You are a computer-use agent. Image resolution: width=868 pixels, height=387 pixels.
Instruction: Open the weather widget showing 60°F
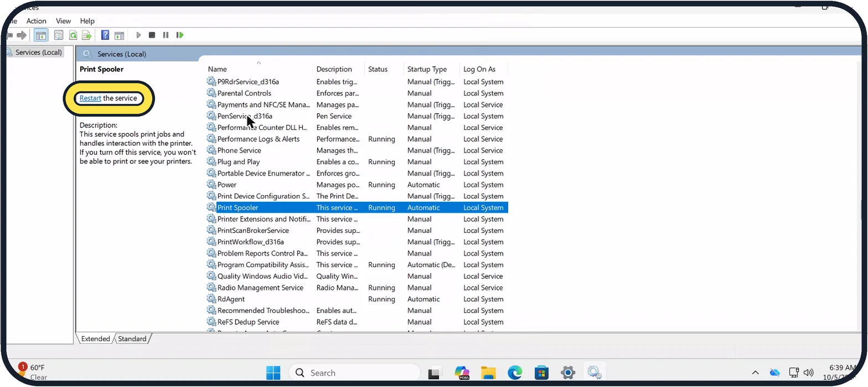click(x=33, y=372)
